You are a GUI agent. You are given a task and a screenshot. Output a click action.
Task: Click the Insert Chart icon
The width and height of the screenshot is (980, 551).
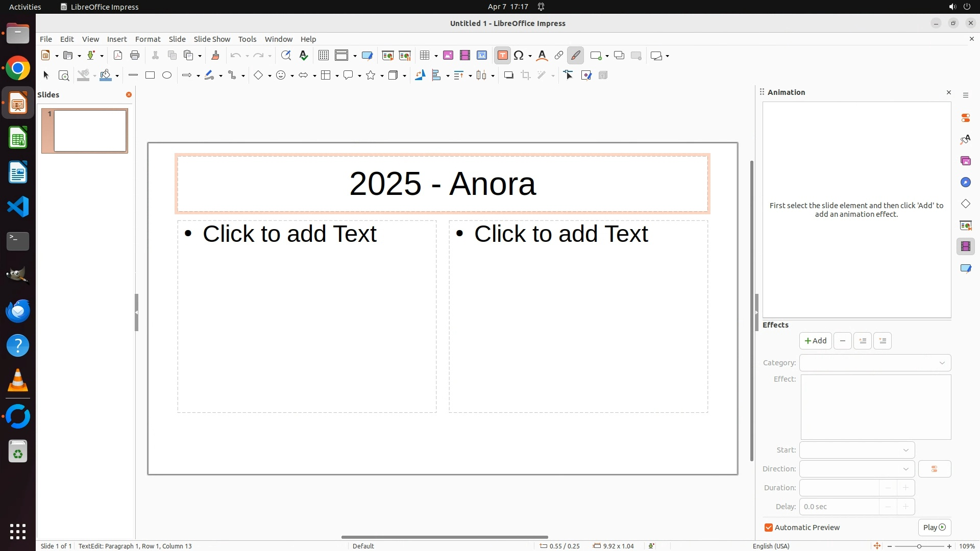[482, 56]
